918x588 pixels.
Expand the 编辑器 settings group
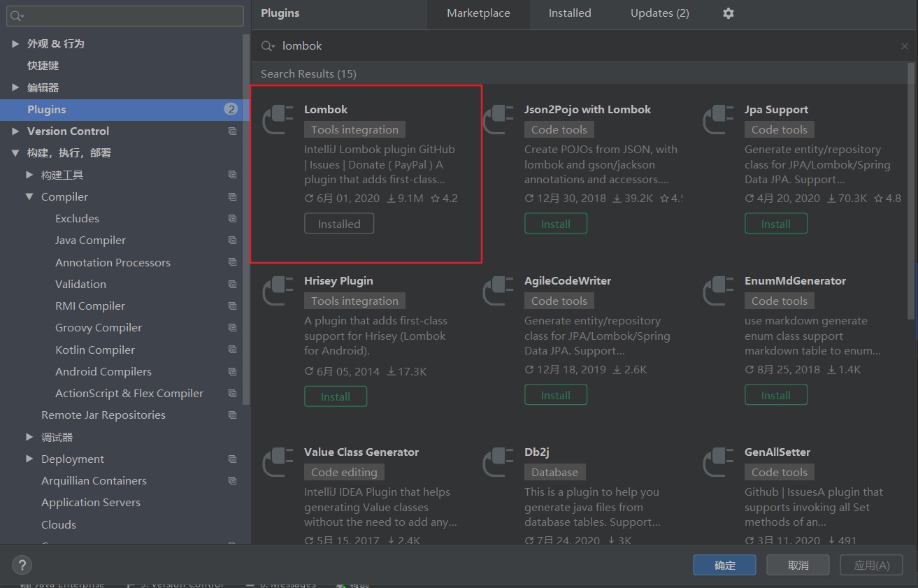15,87
